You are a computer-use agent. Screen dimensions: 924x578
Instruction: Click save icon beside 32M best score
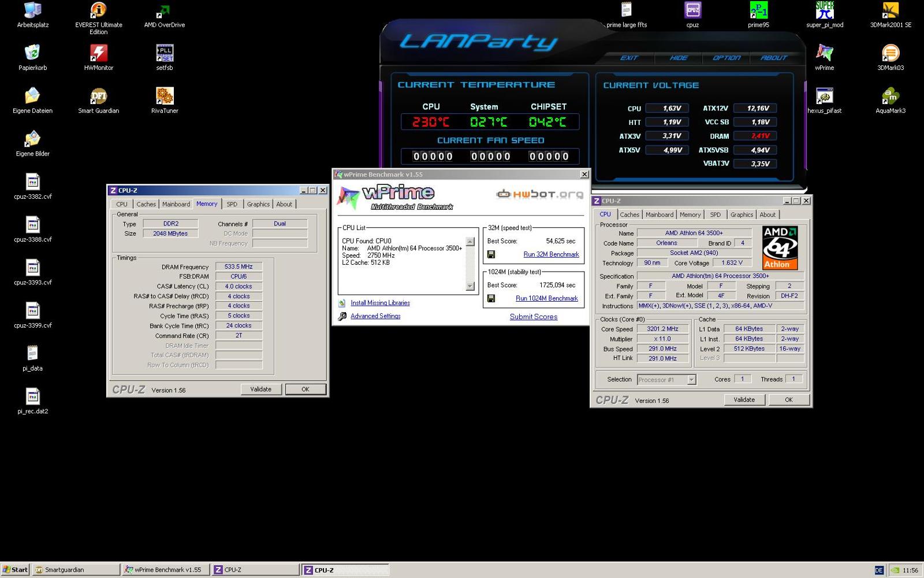(x=491, y=254)
